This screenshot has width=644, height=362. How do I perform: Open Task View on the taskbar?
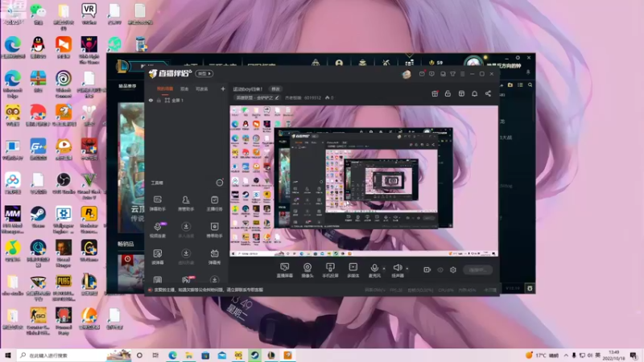(155, 355)
